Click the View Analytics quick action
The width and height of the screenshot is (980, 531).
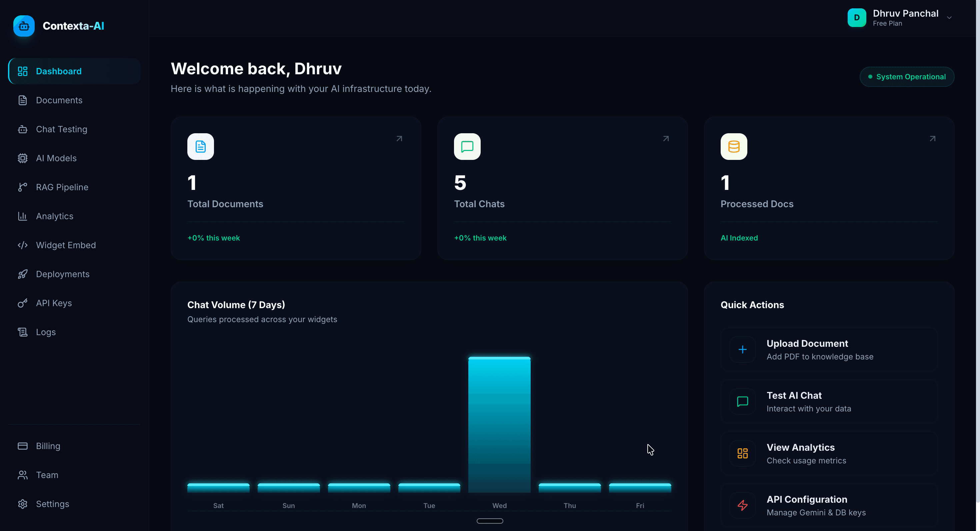coord(829,453)
